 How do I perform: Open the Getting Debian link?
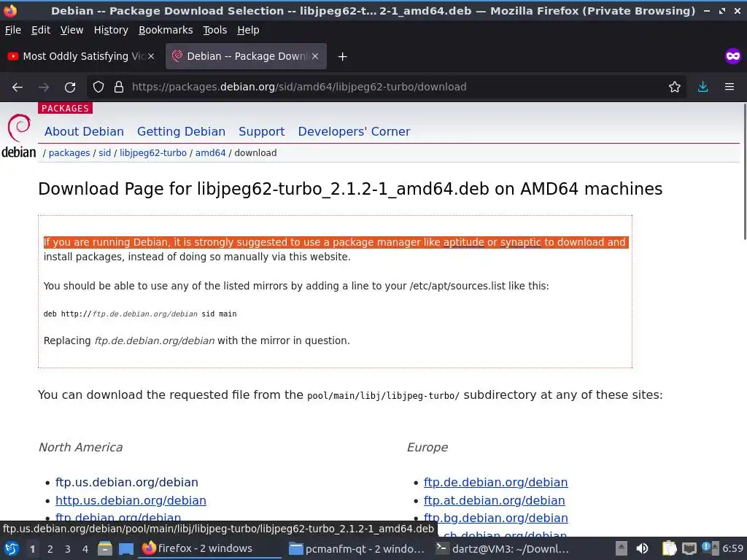[181, 131]
